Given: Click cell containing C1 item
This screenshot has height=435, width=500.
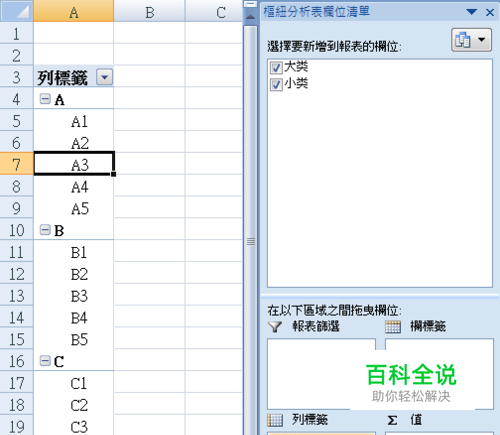Looking at the screenshot, I should [73, 383].
